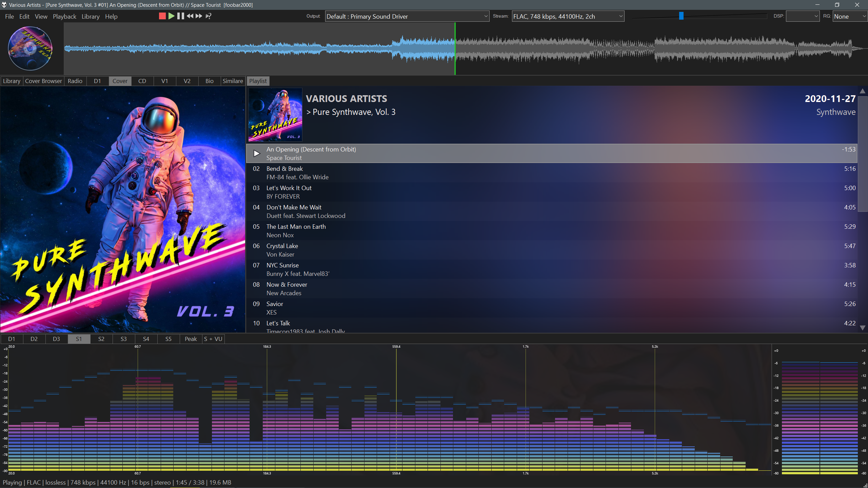Expand the Stream format dropdown
Viewport: 868px width, 488px height.
point(568,16)
